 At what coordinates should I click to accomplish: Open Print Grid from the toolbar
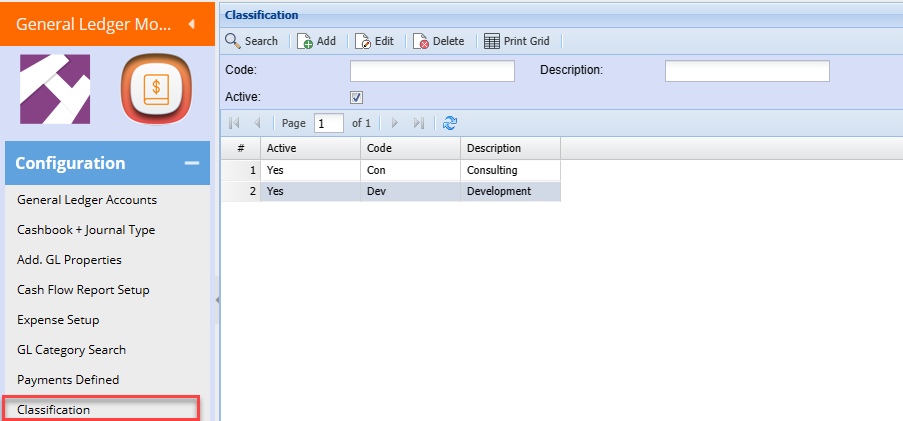[516, 41]
